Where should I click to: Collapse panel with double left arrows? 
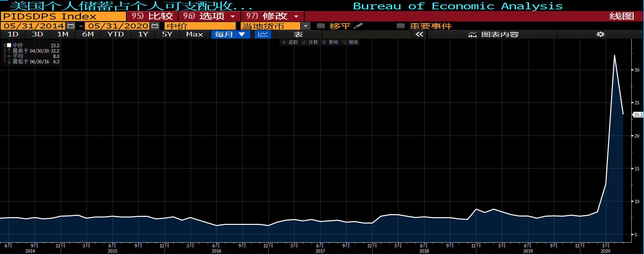(x=419, y=34)
